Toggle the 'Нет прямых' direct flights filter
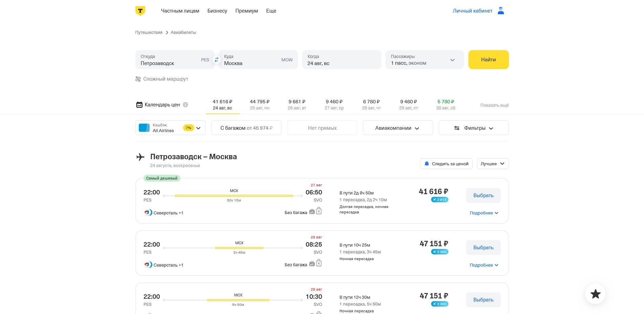 (322, 128)
